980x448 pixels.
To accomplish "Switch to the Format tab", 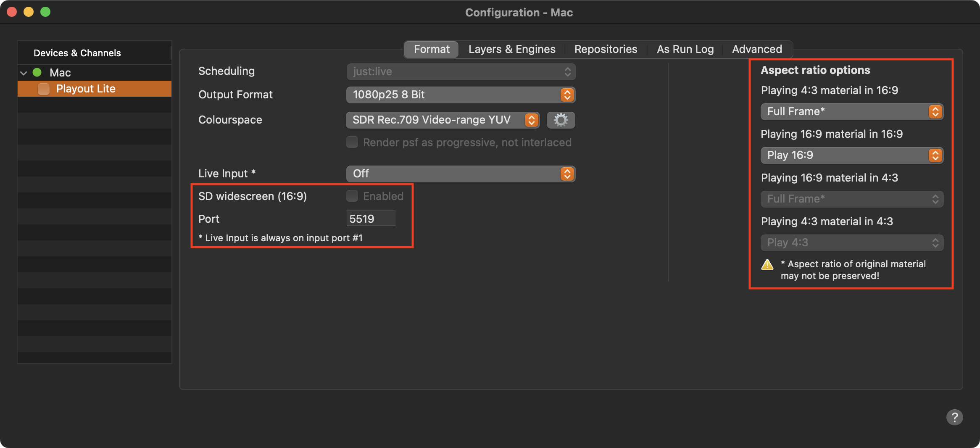I will (432, 49).
